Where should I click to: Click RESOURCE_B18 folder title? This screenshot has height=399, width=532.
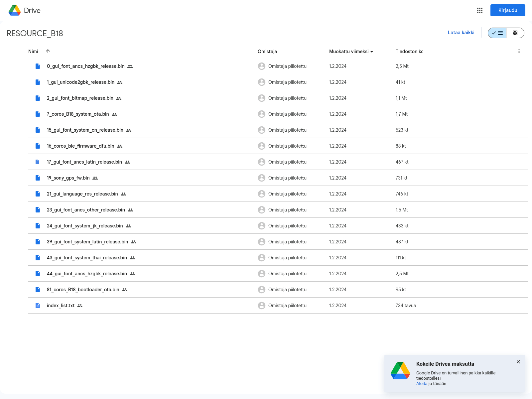tap(35, 33)
